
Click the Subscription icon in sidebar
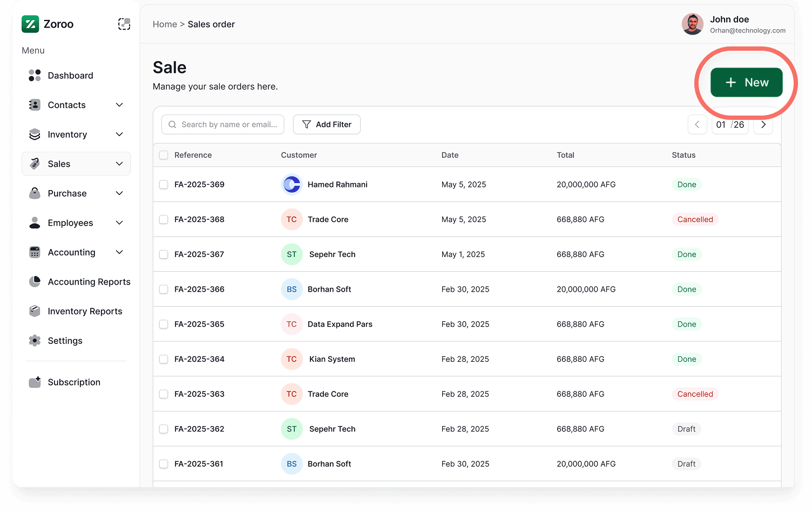34,382
